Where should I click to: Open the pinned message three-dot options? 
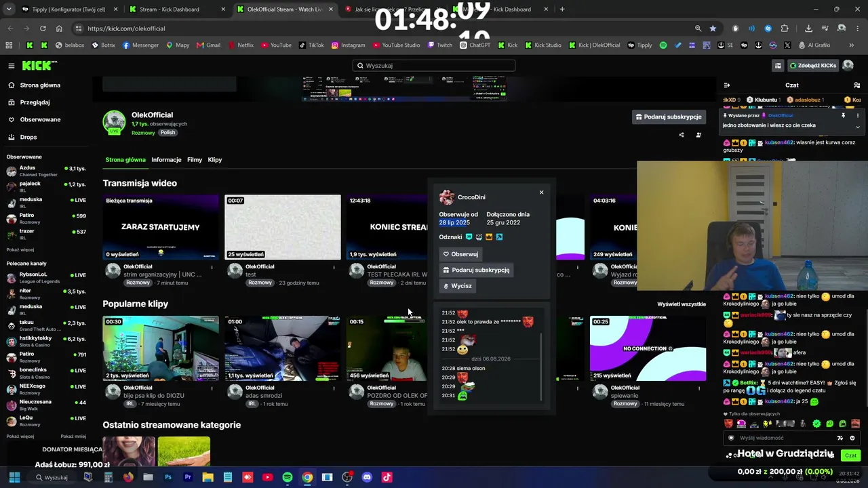[858, 116]
